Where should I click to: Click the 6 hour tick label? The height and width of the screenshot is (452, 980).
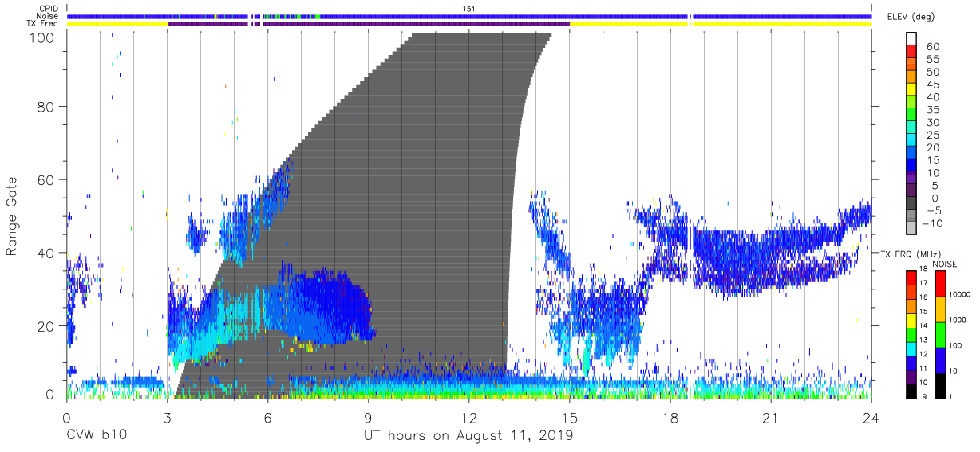(268, 418)
